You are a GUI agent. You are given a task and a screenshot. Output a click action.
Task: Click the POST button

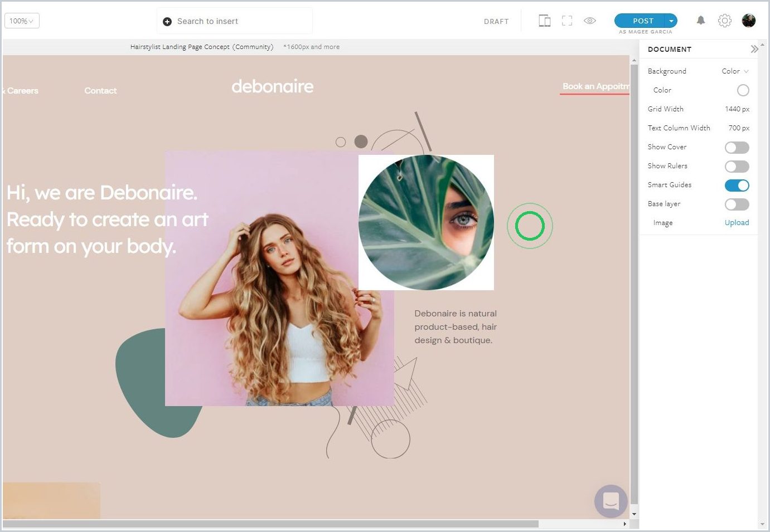point(643,21)
